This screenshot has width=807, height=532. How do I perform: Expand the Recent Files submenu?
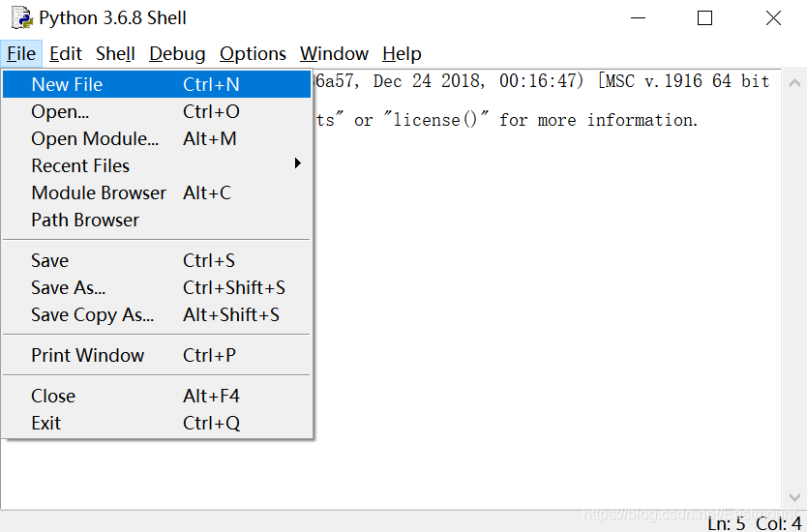coord(80,165)
